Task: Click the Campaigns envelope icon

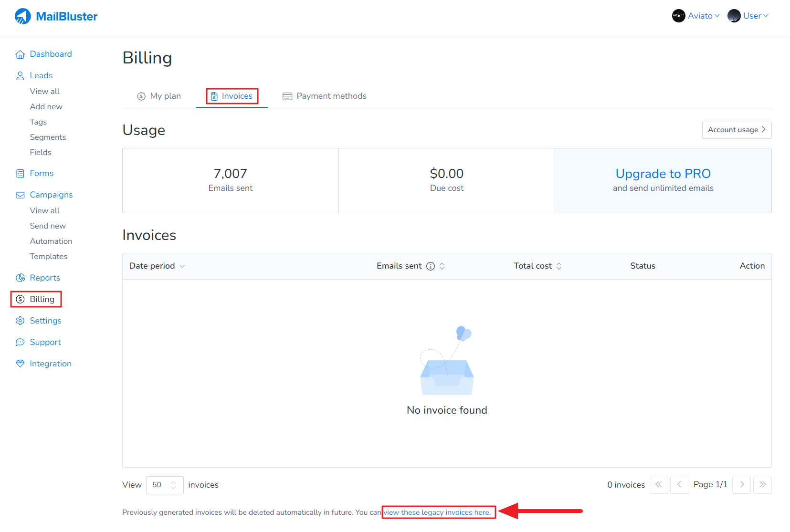Action: (20, 195)
